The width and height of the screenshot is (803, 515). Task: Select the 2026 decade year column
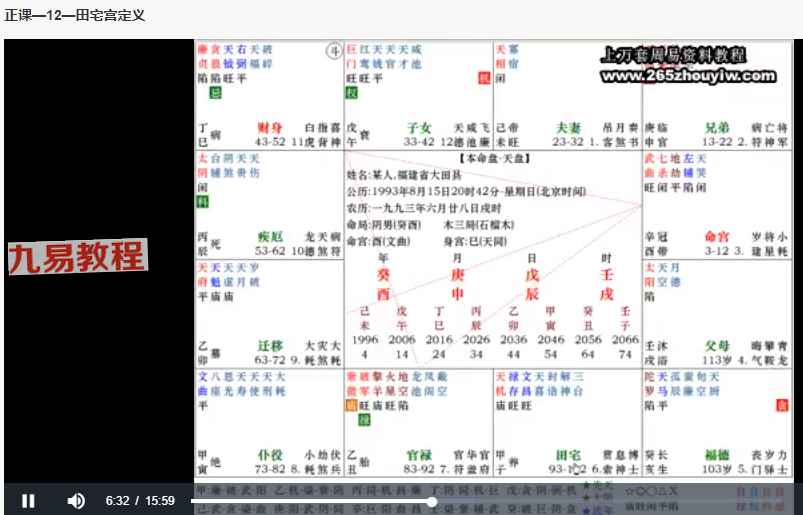coord(477,340)
